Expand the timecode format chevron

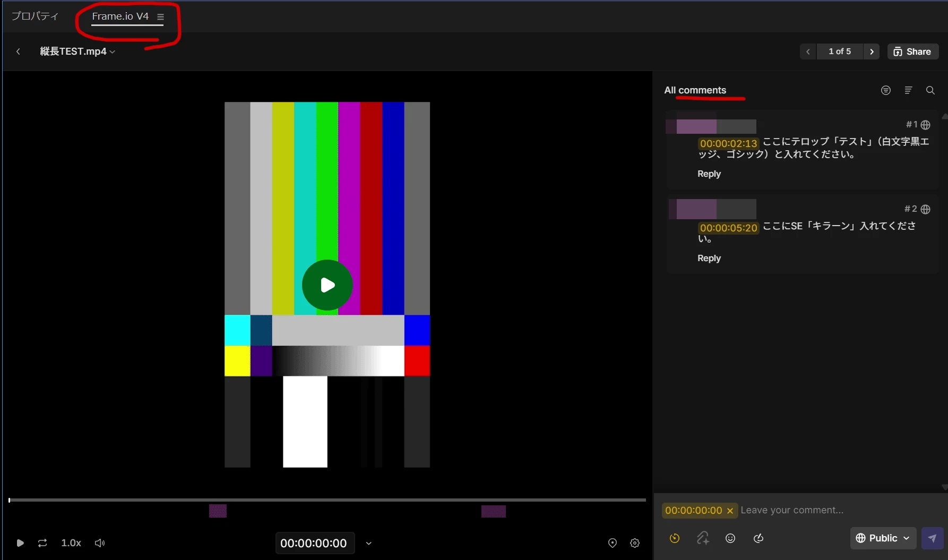(x=368, y=543)
